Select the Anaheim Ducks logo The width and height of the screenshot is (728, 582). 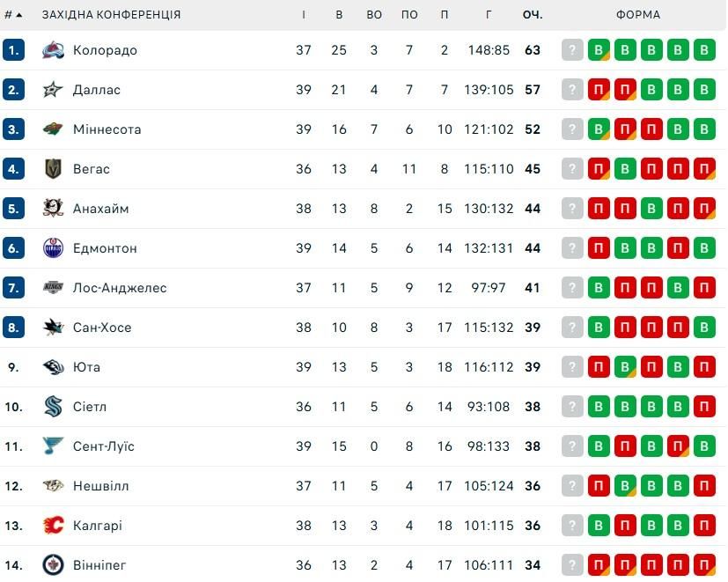(54, 209)
